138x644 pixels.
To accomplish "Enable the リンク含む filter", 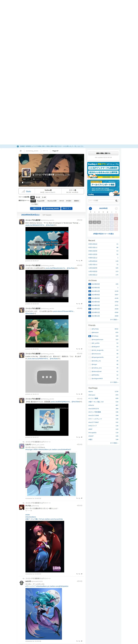I will [x=35, y=204].
